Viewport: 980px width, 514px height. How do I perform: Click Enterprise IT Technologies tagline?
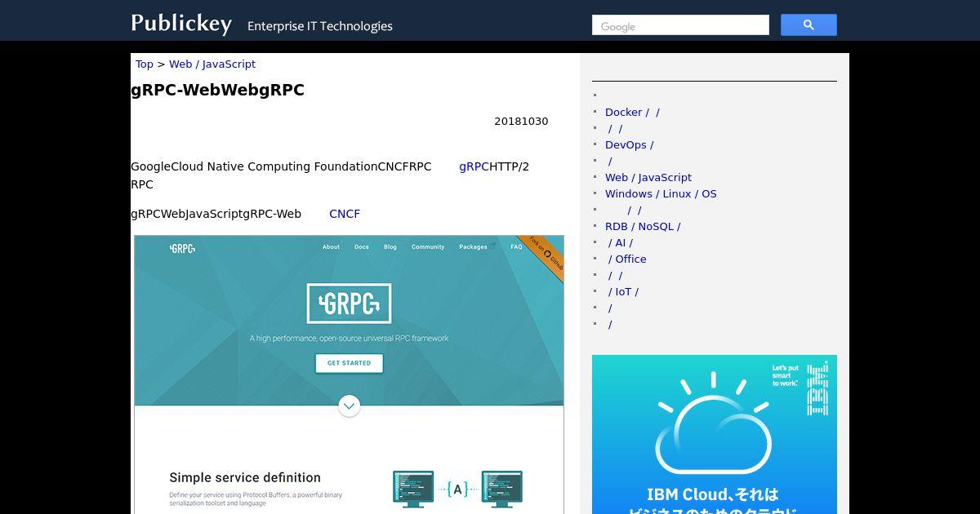320,26
